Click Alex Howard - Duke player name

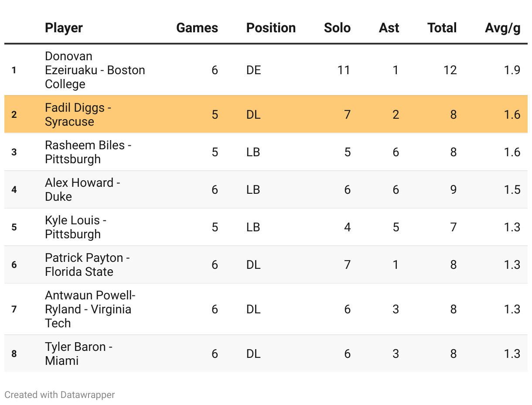point(82,189)
